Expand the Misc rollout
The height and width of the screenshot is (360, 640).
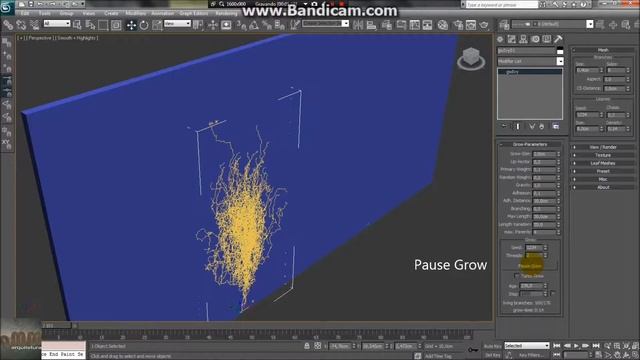coord(603,179)
